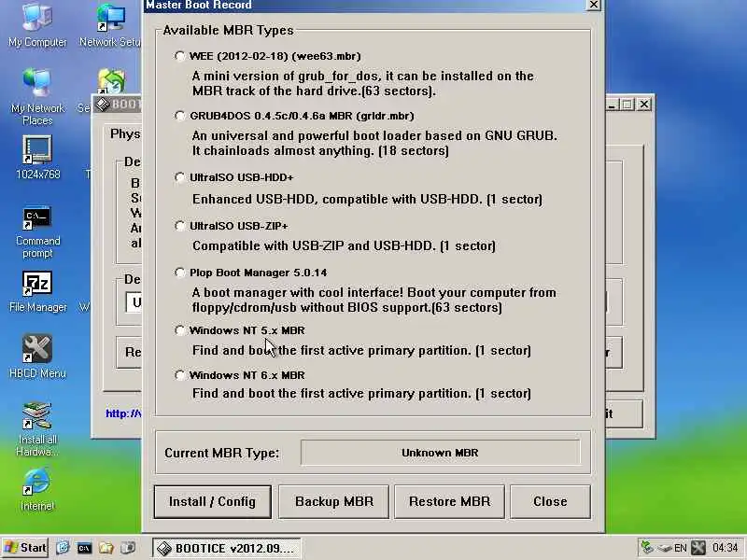Choose the GRUB4DOS MBR radio option
The width and height of the screenshot is (747, 560).
point(179,116)
